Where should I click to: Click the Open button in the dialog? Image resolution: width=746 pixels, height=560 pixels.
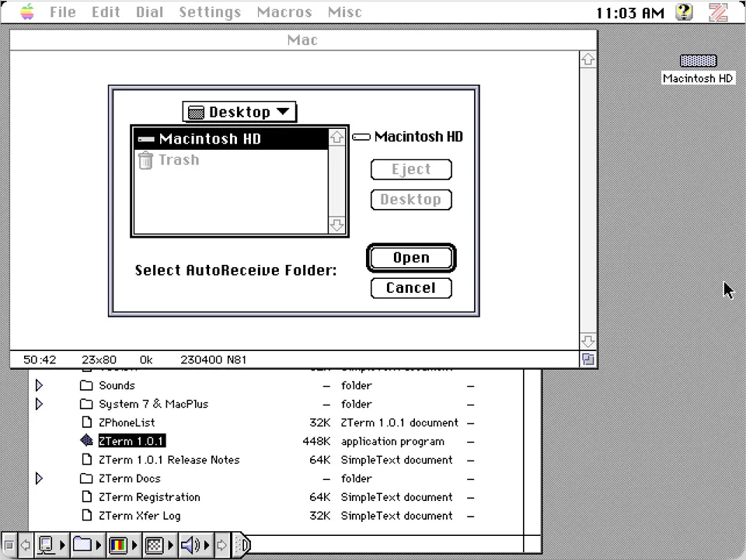[411, 257]
